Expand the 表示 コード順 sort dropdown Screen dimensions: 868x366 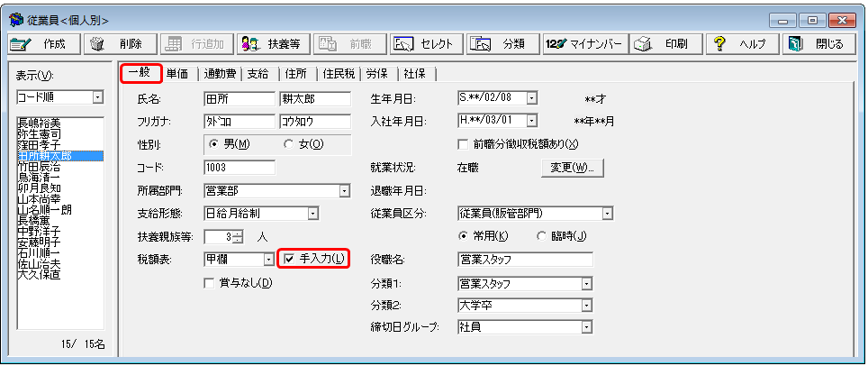[x=98, y=96]
